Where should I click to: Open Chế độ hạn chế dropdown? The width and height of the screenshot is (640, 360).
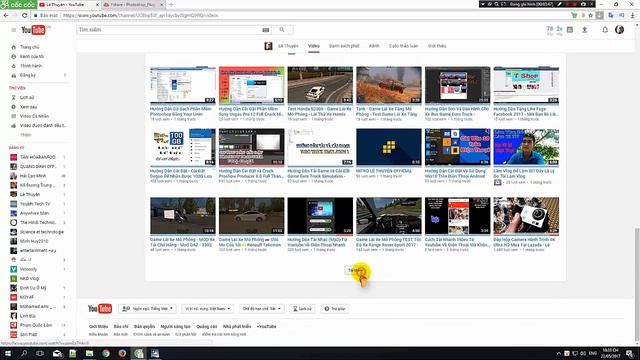point(261,309)
